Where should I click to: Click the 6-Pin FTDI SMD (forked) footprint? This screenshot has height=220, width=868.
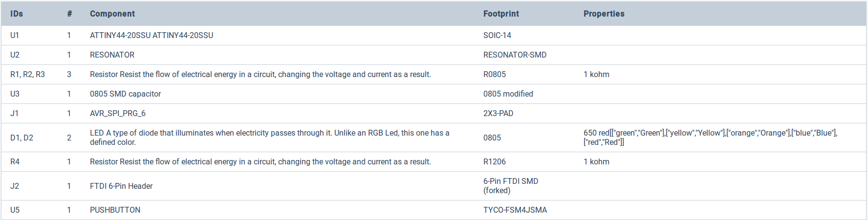pos(511,186)
